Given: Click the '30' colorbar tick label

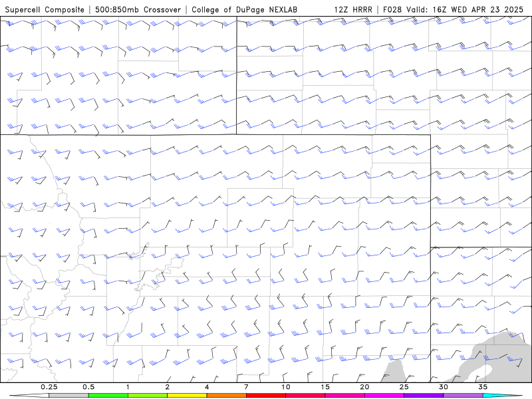Looking at the screenshot, I should (x=444, y=387).
